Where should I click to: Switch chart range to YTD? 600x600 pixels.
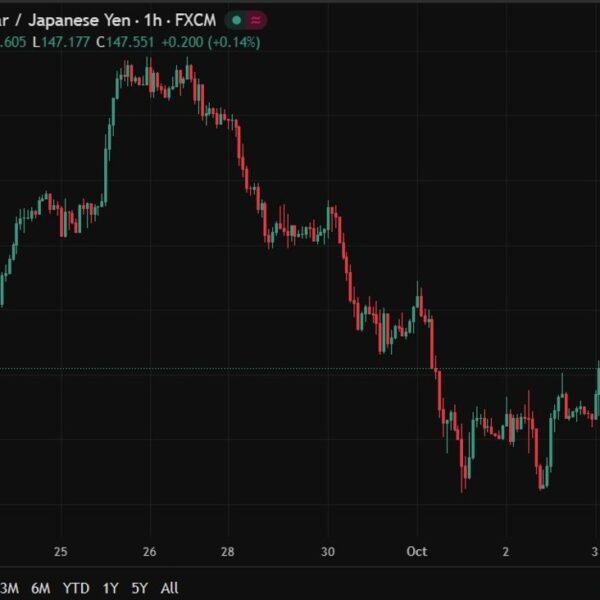click(76, 588)
